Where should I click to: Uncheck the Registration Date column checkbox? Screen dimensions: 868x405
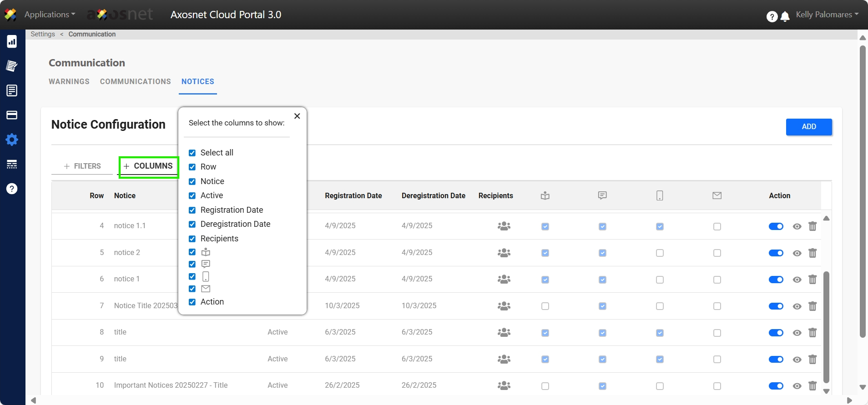(192, 210)
